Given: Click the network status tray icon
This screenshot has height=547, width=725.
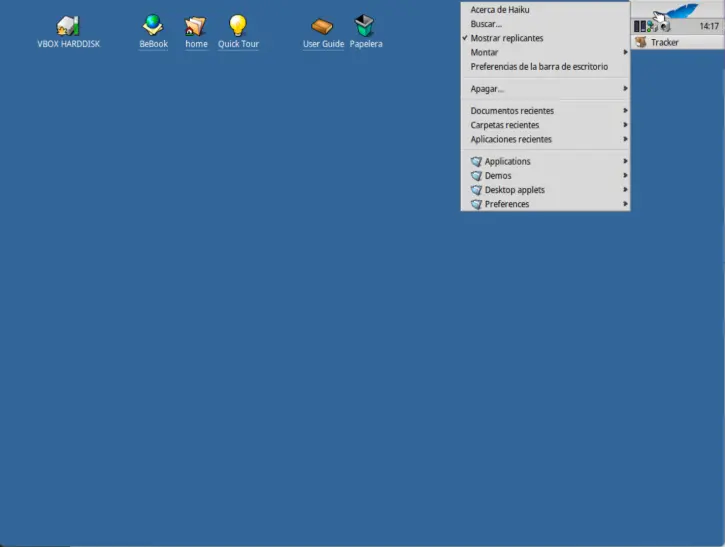Looking at the screenshot, I should click(x=652, y=26).
